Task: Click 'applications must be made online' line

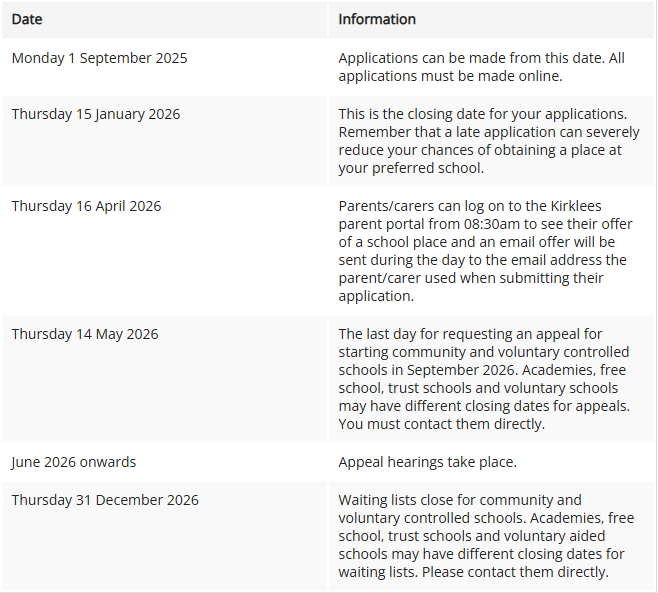Action: [450, 76]
